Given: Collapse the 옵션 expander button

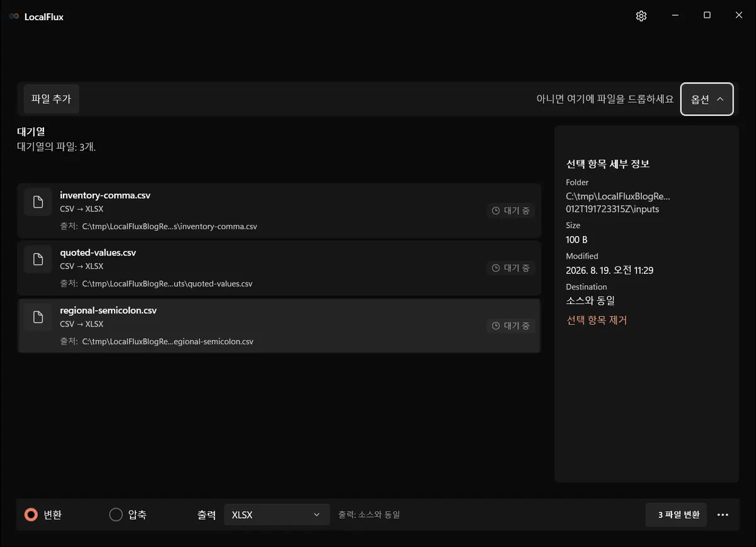Looking at the screenshot, I should coord(707,99).
